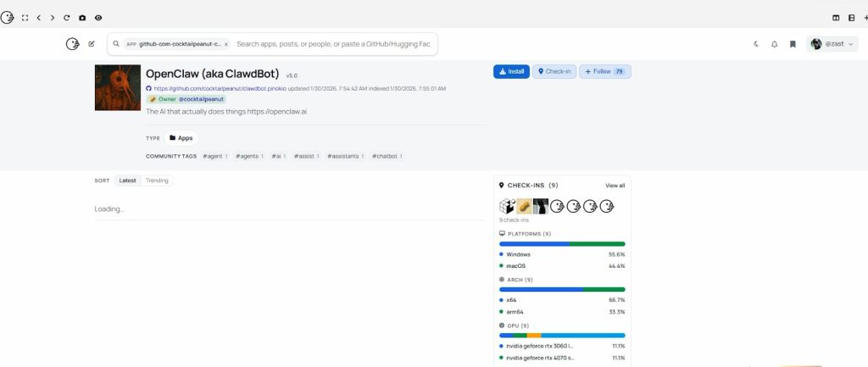The width and height of the screenshot is (868, 367).
Task: Open the clawdbot.pinokio GitHub repository link
Action: point(220,88)
